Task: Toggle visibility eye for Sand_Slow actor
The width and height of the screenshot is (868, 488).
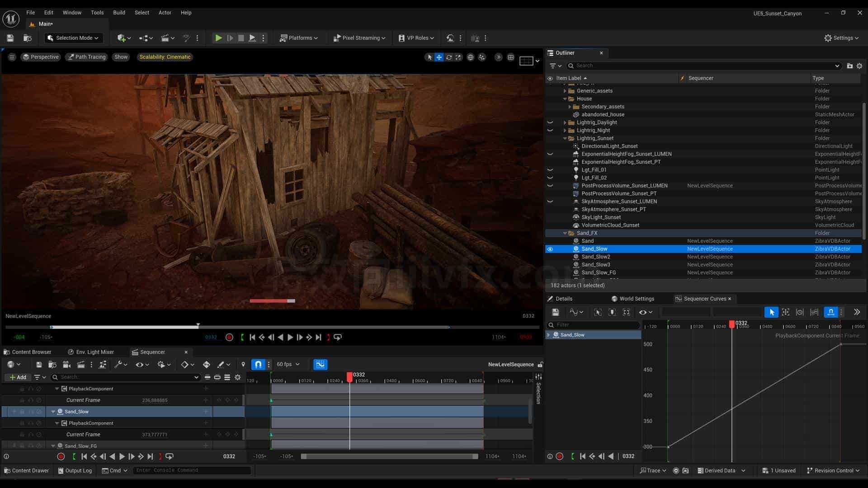Action: pyautogui.click(x=550, y=249)
